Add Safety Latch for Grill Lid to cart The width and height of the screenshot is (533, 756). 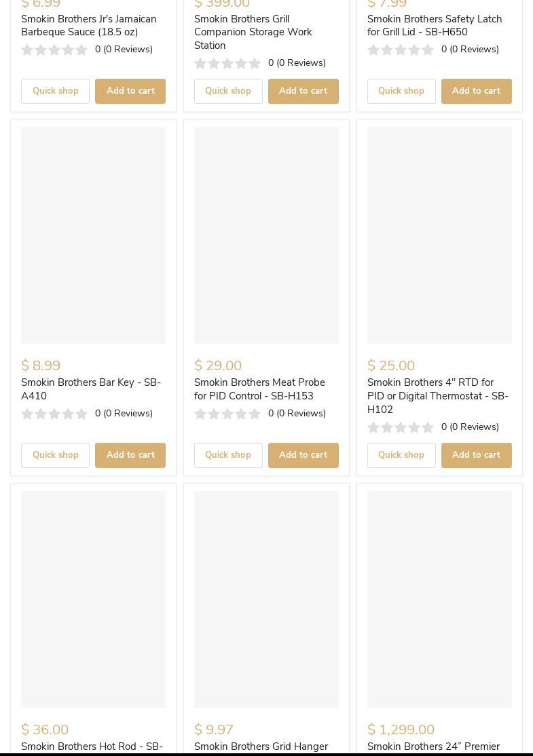[476, 91]
